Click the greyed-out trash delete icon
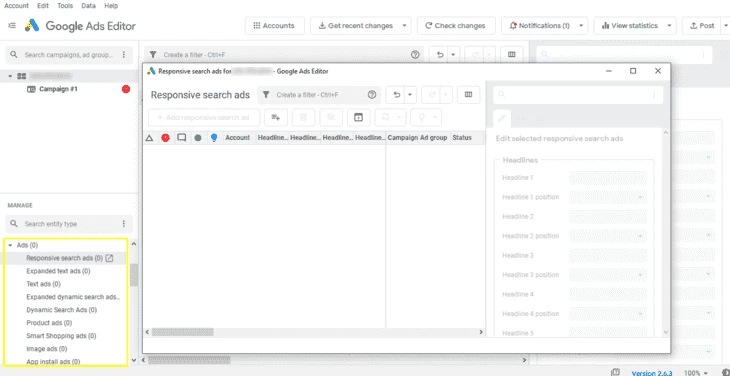 (x=303, y=118)
